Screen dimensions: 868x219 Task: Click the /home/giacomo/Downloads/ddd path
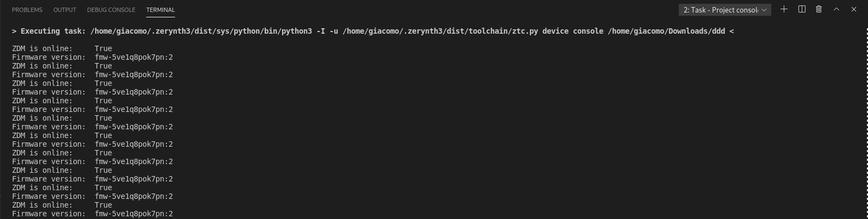tap(666, 31)
